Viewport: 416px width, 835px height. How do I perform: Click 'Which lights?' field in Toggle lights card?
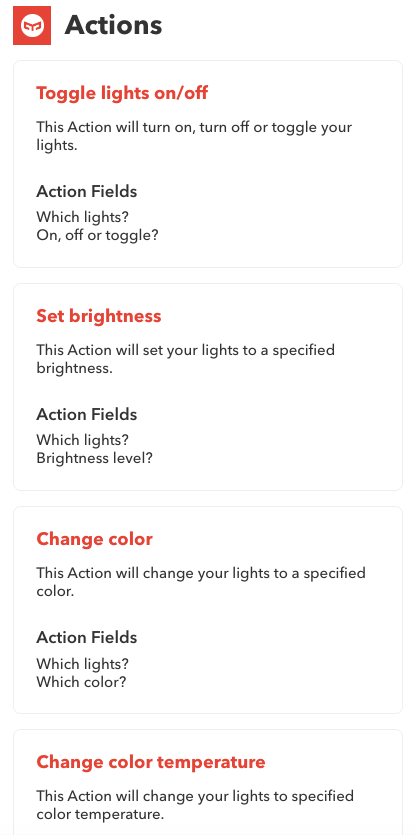point(83,217)
